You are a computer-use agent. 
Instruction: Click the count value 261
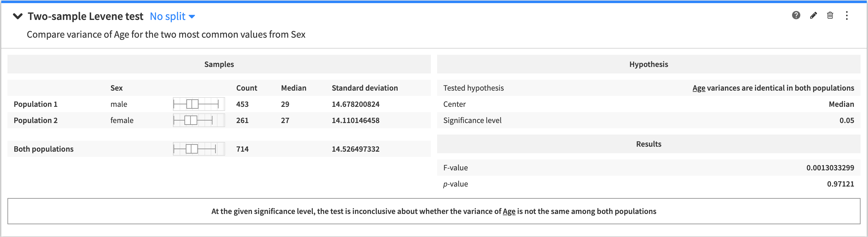pos(242,120)
